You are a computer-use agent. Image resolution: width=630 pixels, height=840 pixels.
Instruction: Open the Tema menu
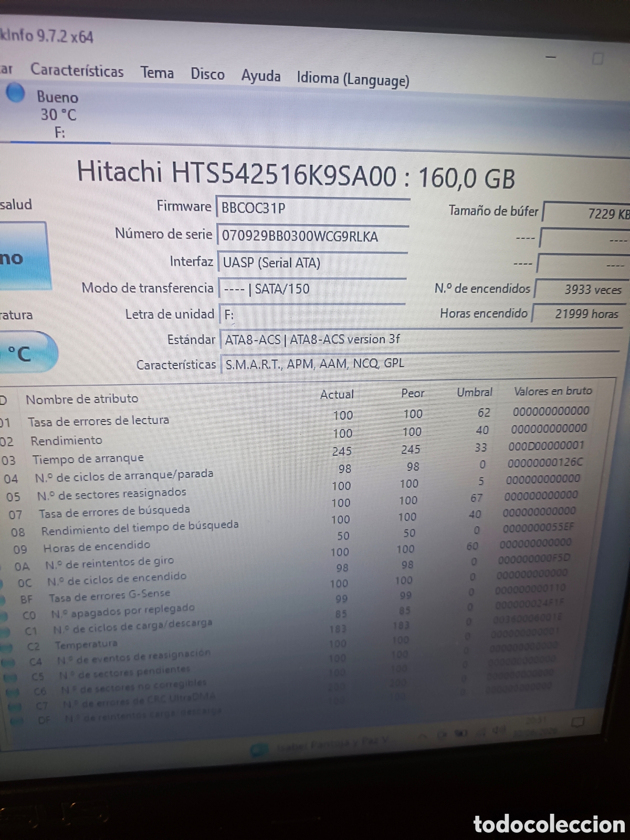(157, 72)
